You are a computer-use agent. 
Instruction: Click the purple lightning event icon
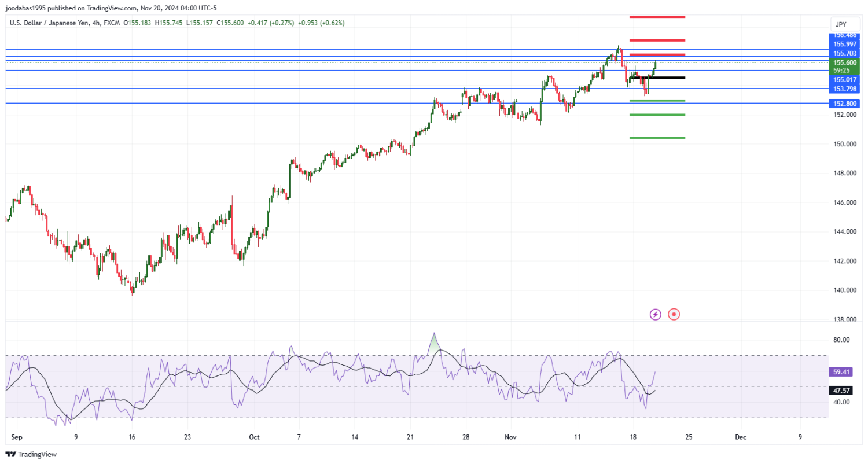655,314
